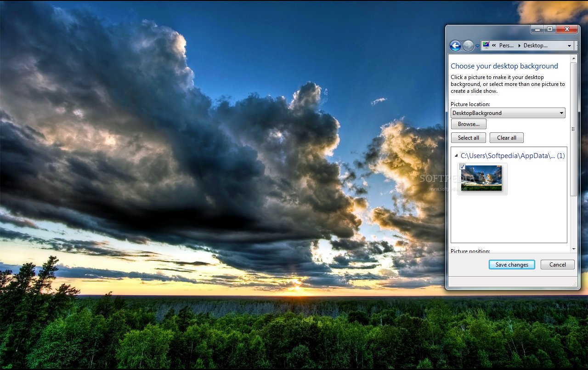Close the desktop background window with red X
The image size is (588, 370).
567,29
